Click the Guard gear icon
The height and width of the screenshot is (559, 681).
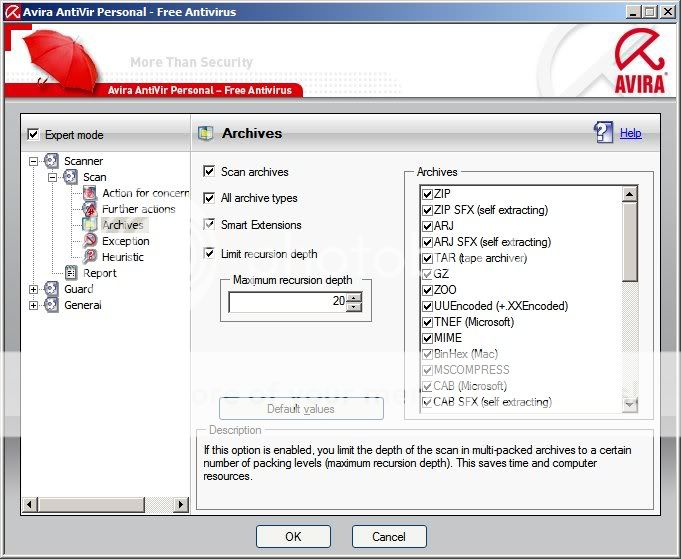pos(52,289)
